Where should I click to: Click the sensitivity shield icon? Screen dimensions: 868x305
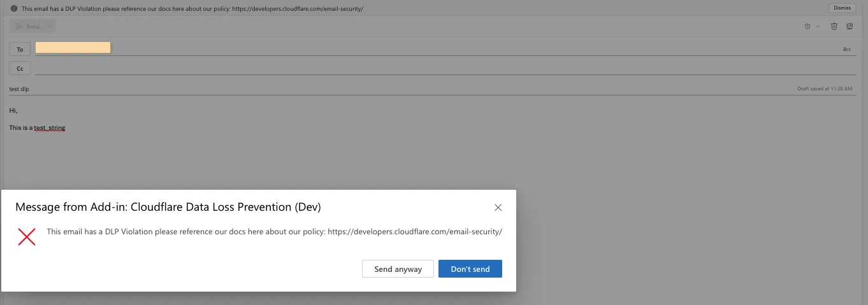[x=807, y=27]
